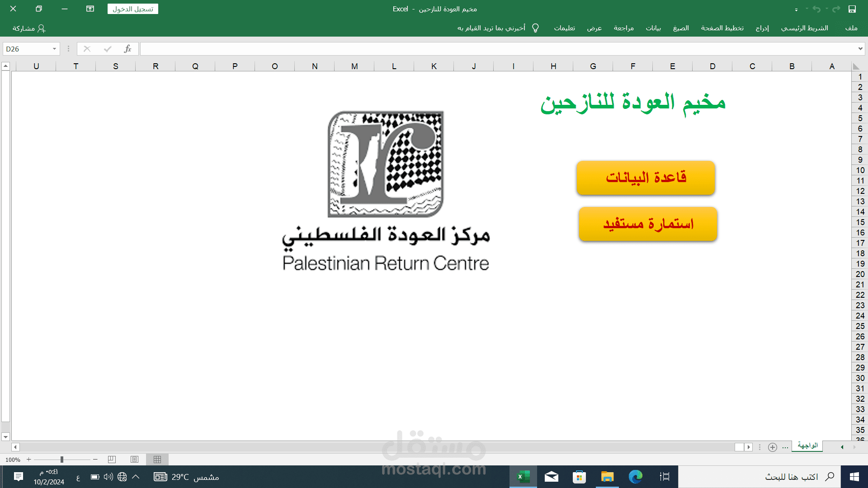868x488 pixels.
Task: Click the volume speaker icon in tray
Action: pyautogui.click(x=108, y=477)
